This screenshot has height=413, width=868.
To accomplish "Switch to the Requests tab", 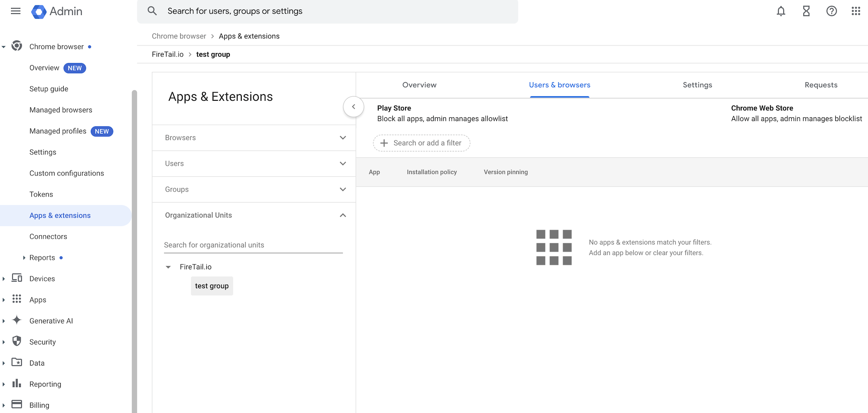I will (x=820, y=85).
